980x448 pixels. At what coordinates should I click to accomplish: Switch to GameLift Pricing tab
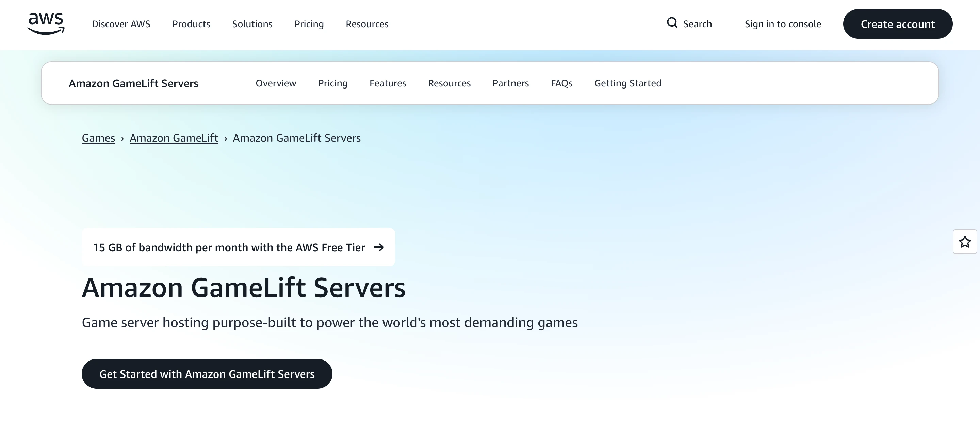(333, 83)
